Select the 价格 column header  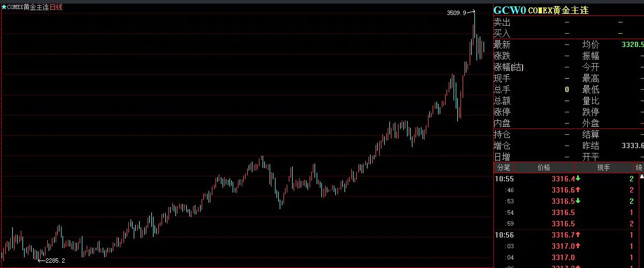[x=543, y=167]
